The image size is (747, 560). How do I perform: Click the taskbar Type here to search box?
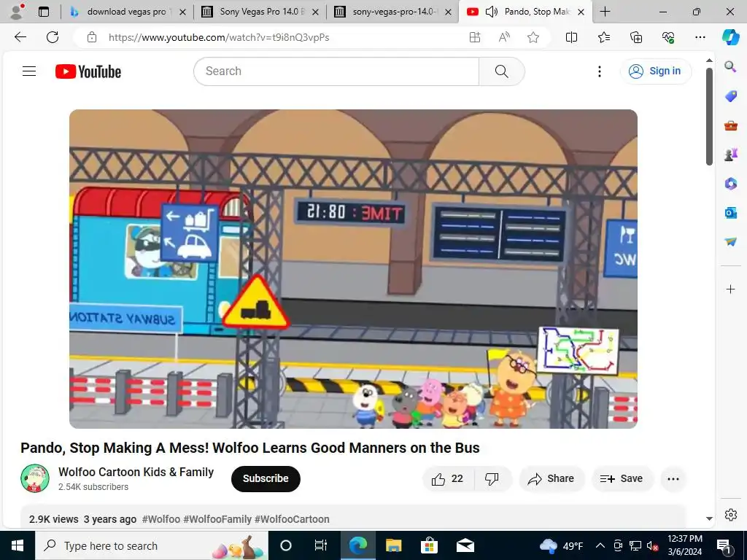[x=152, y=545]
